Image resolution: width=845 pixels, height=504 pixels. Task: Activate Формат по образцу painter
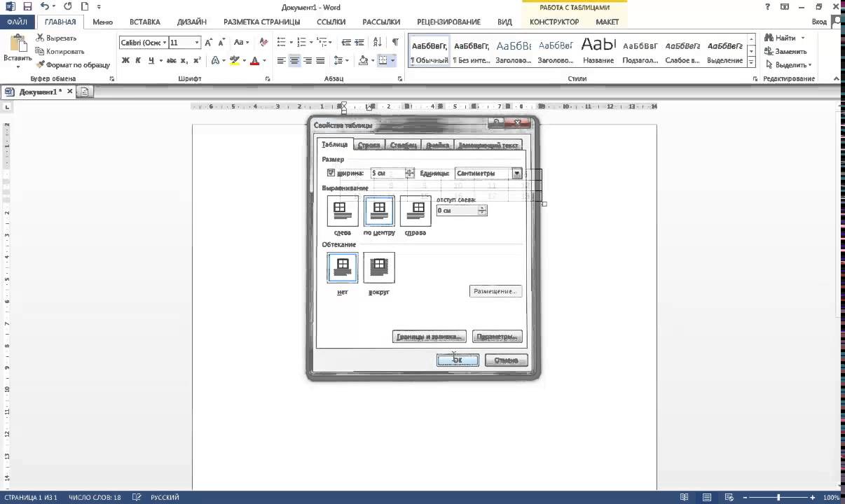tap(73, 65)
